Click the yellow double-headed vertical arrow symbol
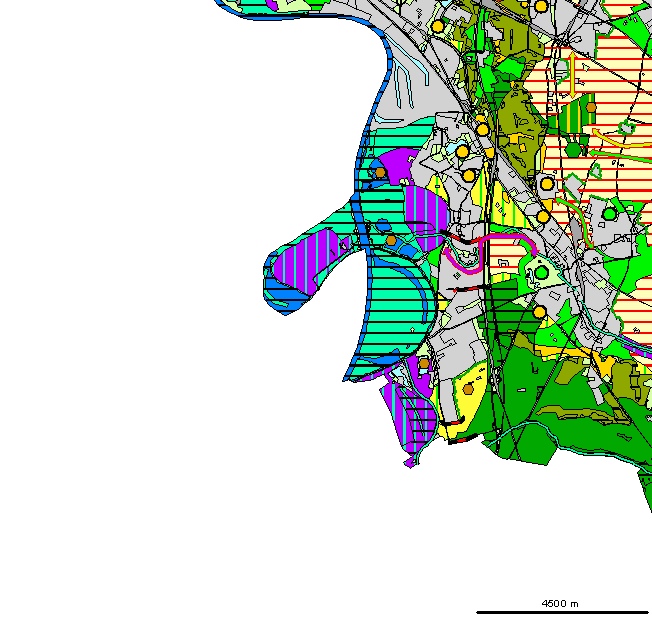 (573, 75)
